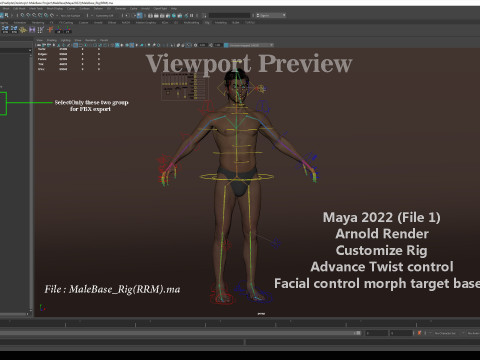The height and width of the screenshot is (360, 480).
Task: Open the Help menu
Action: 174,8
